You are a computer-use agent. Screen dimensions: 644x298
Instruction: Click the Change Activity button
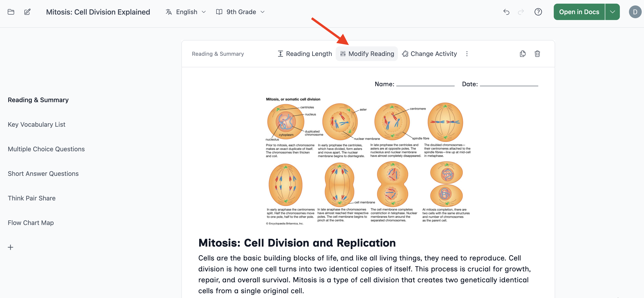coord(430,54)
